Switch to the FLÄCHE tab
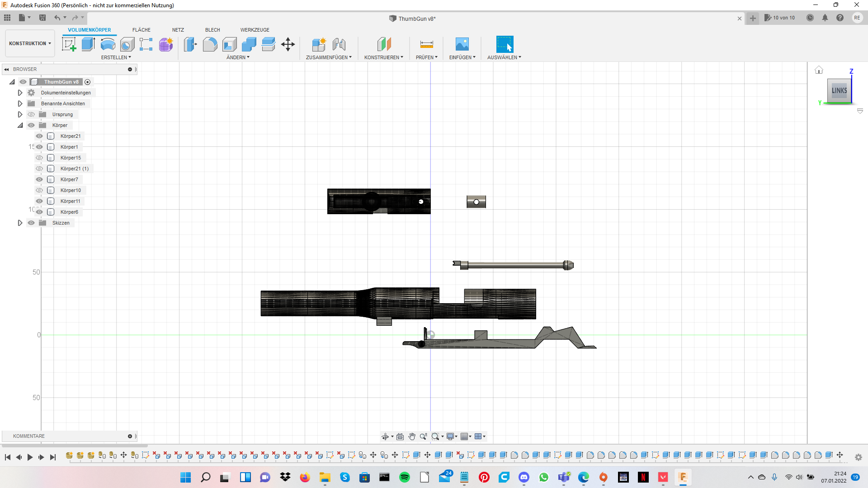868x488 pixels. tap(141, 30)
